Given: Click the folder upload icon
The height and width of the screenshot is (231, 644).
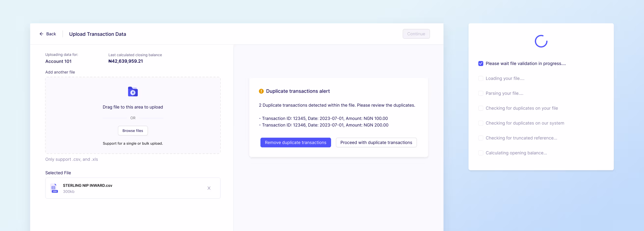Looking at the screenshot, I should click(x=133, y=92).
